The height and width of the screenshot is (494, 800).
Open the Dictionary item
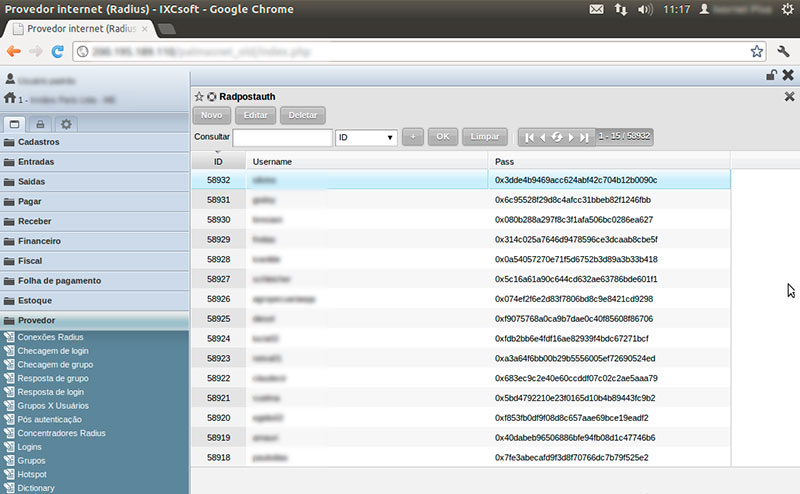tap(36, 488)
